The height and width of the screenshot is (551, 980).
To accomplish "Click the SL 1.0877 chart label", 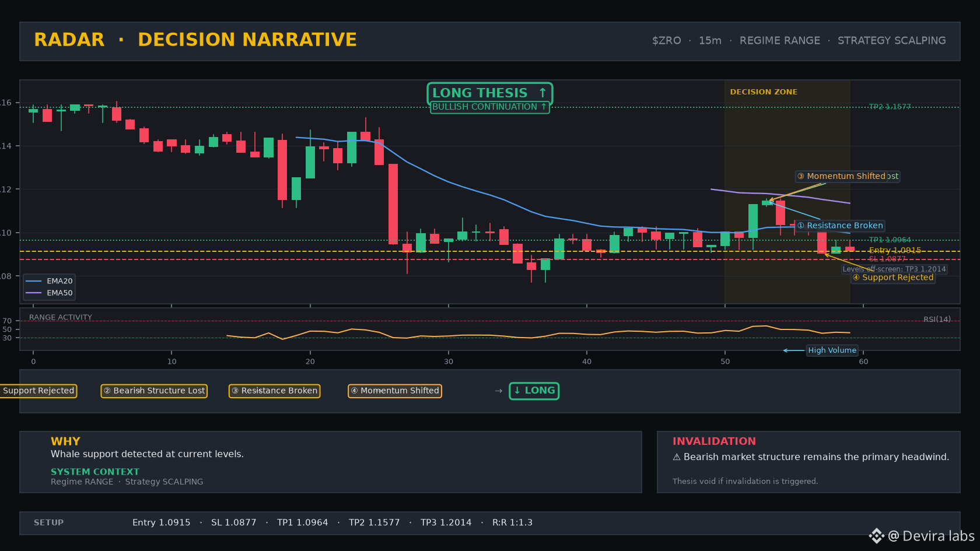I will [x=887, y=259].
